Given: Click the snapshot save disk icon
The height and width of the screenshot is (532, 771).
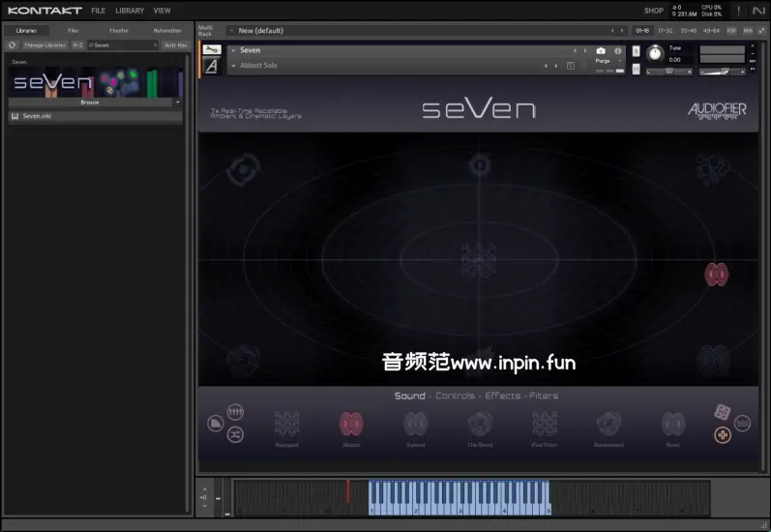Looking at the screenshot, I should point(571,66).
